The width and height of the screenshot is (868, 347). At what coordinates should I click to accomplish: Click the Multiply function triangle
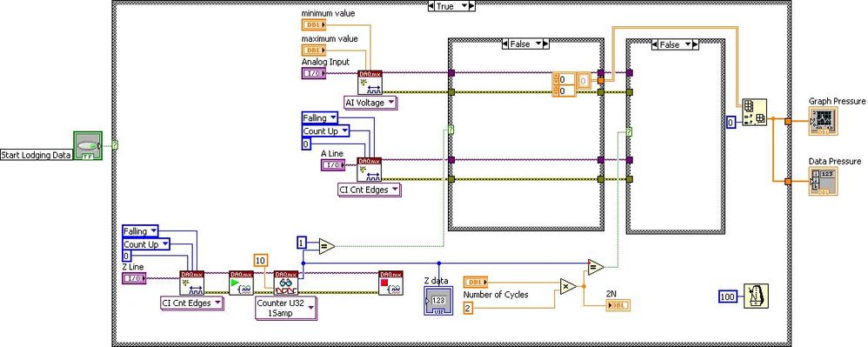coord(568,286)
